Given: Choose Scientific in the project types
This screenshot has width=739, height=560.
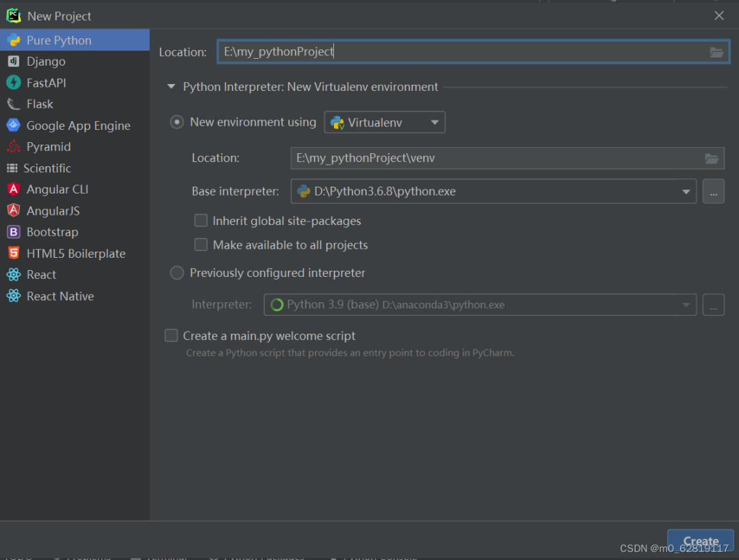Looking at the screenshot, I should pos(47,168).
